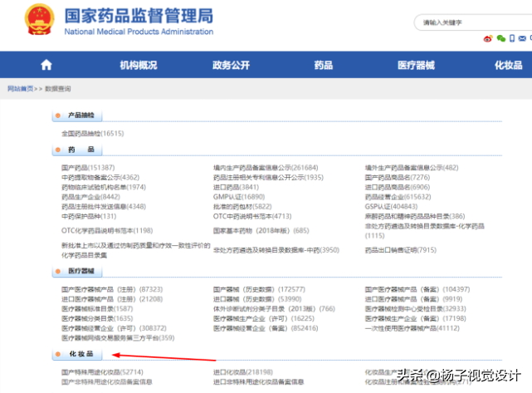Open 体外诊断试剂分类子目录（2013版）(766) link

[x=274, y=309]
